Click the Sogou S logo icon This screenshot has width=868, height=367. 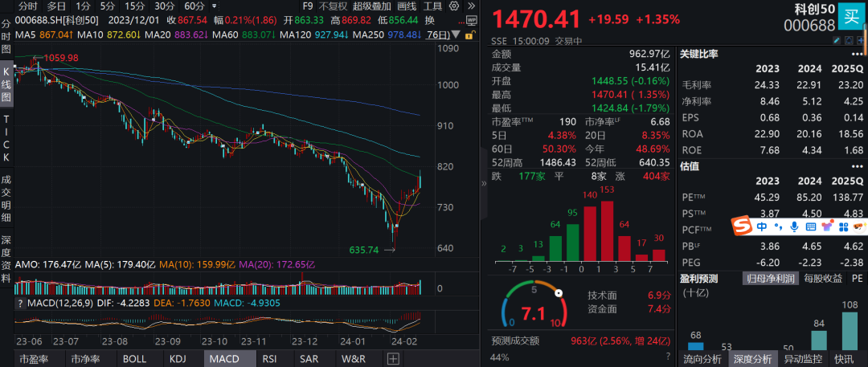(741, 226)
